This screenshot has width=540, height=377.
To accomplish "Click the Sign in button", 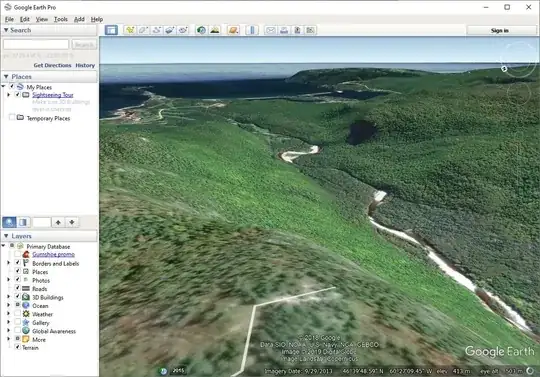I will 500,31.
